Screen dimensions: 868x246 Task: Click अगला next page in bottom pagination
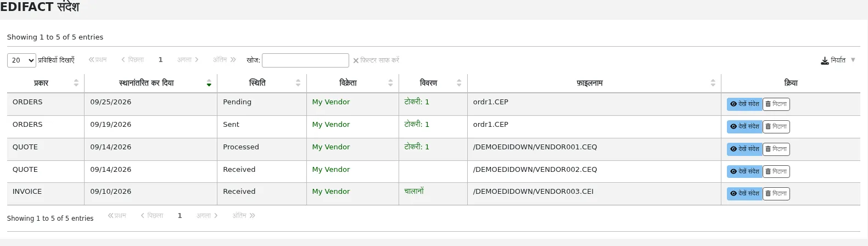(207, 216)
